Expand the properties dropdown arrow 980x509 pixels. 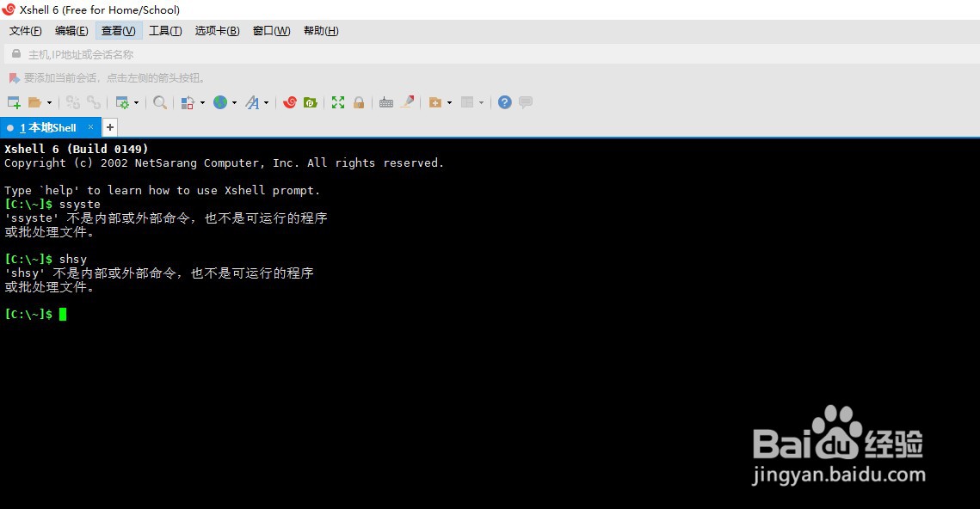(136, 102)
